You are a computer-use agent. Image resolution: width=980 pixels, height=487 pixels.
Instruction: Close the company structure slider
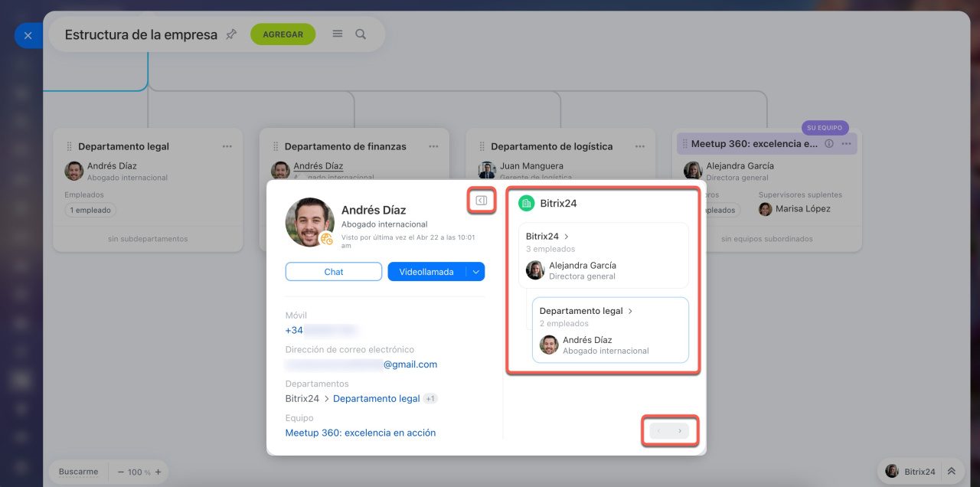coord(28,35)
